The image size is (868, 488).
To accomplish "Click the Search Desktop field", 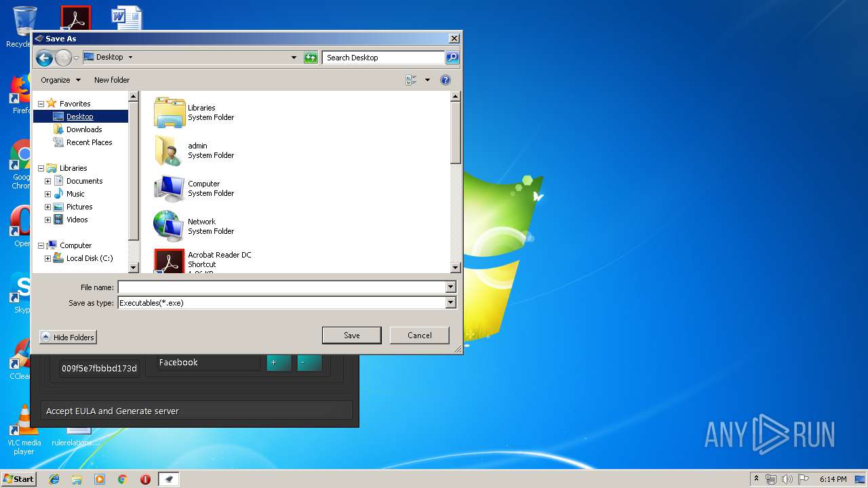I will click(x=383, y=58).
